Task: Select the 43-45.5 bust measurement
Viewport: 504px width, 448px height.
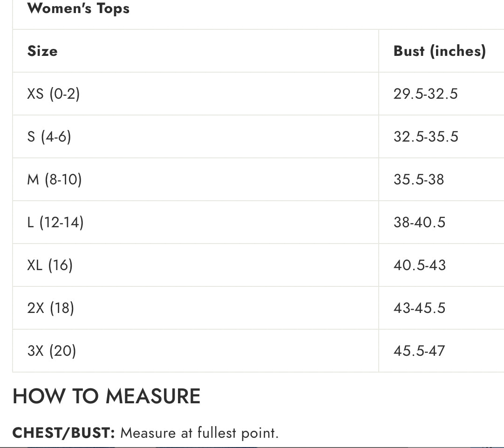Action: tap(420, 308)
